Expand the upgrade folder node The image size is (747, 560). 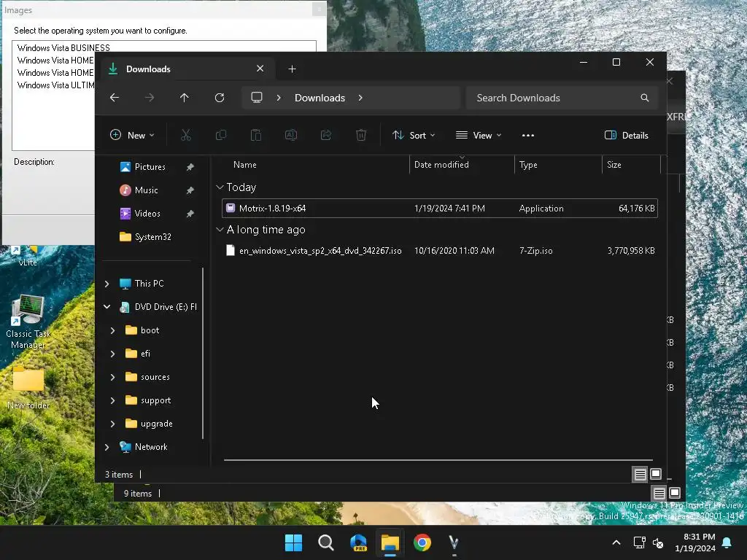tap(112, 424)
